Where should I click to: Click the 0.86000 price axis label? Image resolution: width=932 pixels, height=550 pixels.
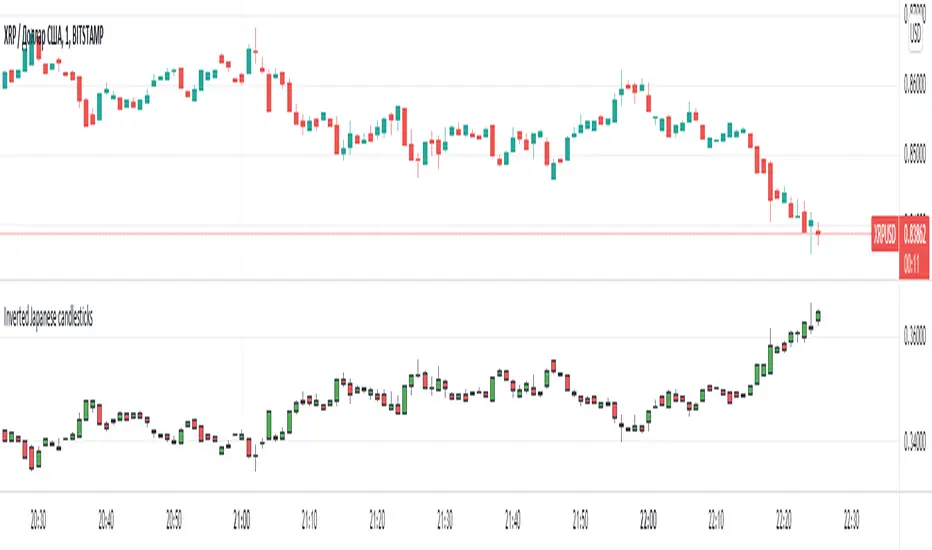pyautogui.click(x=914, y=86)
